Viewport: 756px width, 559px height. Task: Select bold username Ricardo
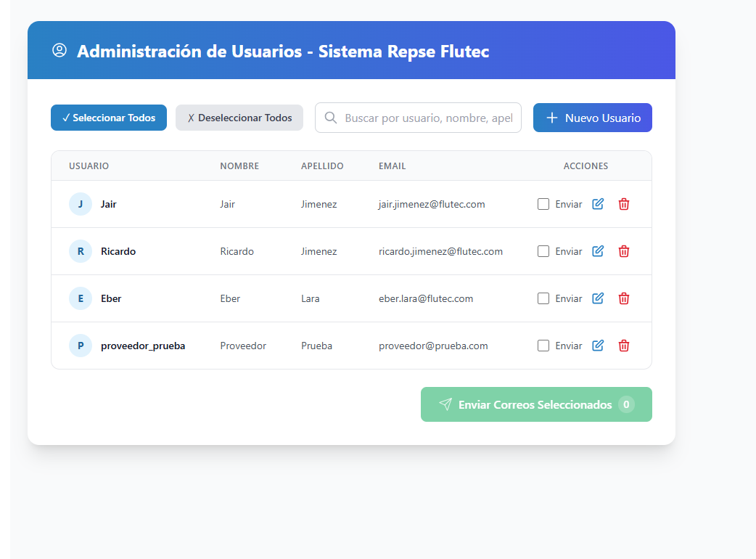point(118,251)
